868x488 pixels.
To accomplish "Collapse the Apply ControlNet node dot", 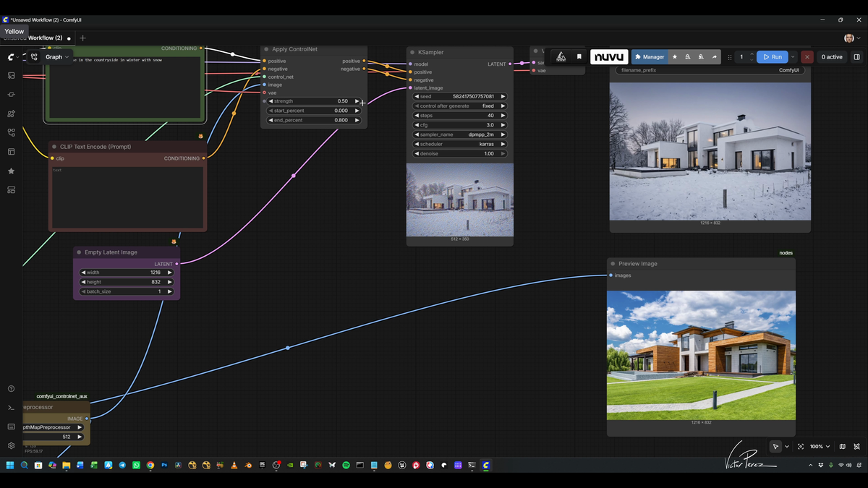I will click(265, 49).
